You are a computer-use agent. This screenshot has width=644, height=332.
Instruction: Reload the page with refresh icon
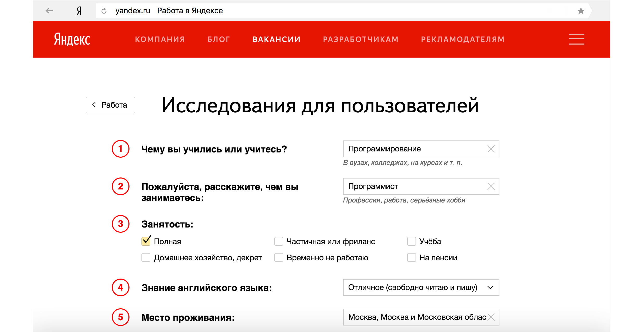click(x=104, y=11)
